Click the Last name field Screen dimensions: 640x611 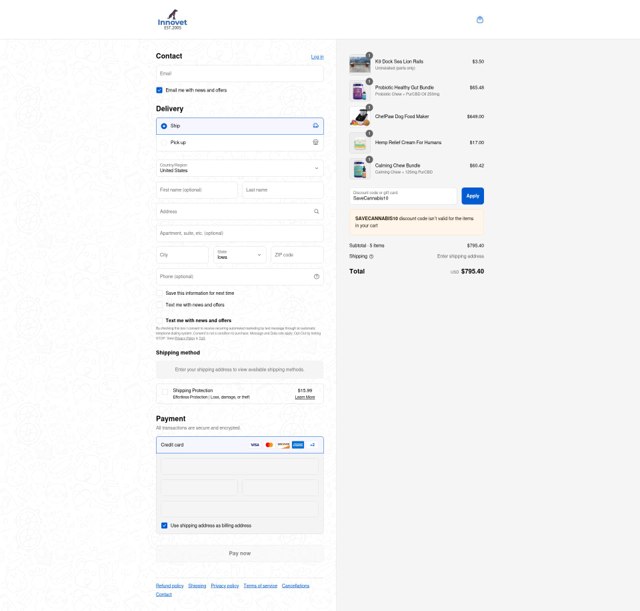pos(283,190)
